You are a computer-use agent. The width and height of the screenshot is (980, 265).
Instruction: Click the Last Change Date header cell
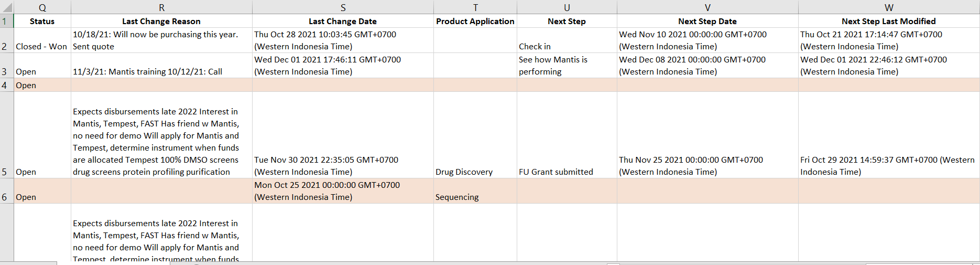coord(343,21)
